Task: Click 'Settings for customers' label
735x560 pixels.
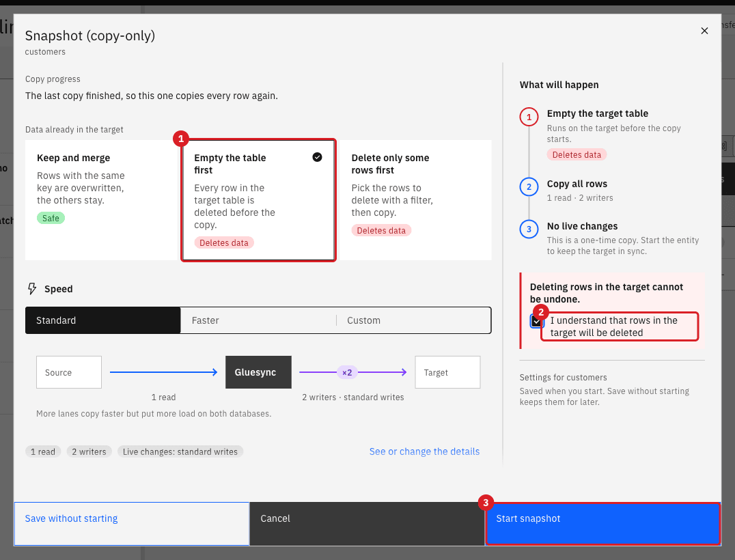Action: pos(563,377)
